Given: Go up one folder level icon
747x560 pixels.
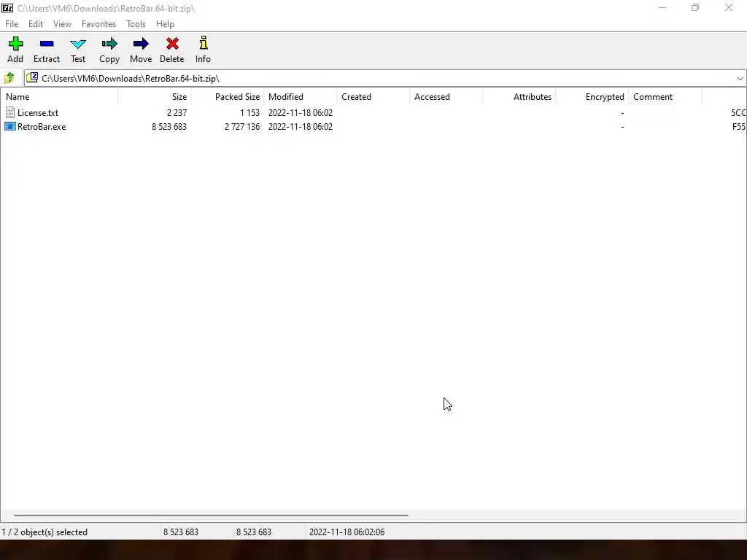Looking at the screenshot, I should (x=9, y=78).
